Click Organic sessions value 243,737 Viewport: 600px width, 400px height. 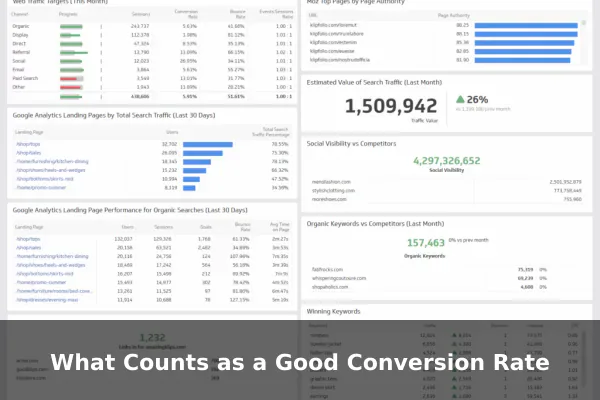tap(140, 26)
